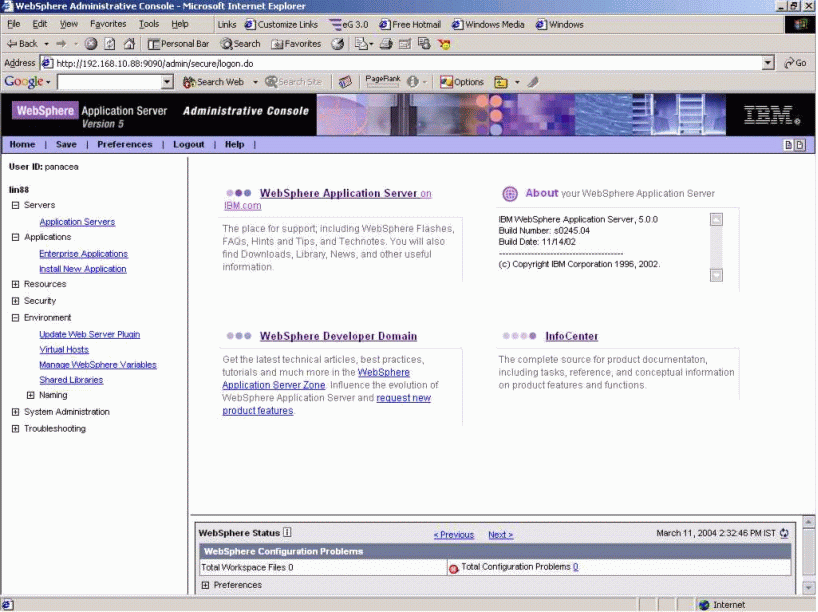Expand Preferences in the WebSphere Status panel
Image resolution: width=818 pixels, height=612 pixels.
coord(206,585)
